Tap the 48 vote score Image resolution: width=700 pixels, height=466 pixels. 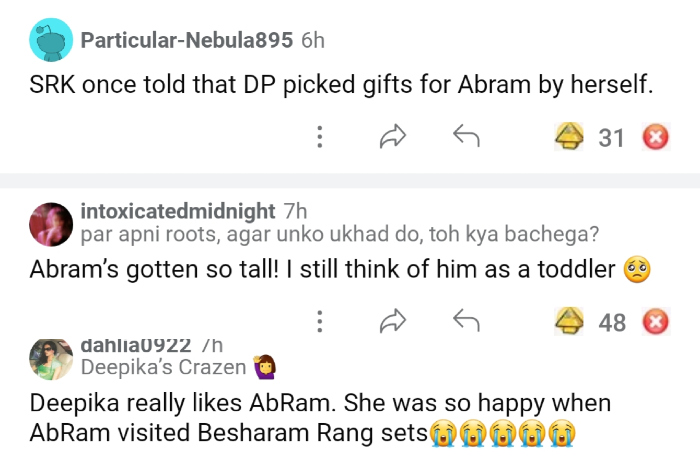point(612,322)
